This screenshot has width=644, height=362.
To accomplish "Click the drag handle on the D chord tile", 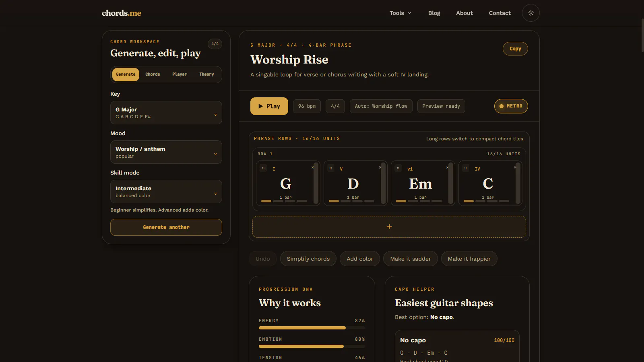I will (x=330, y=169).
